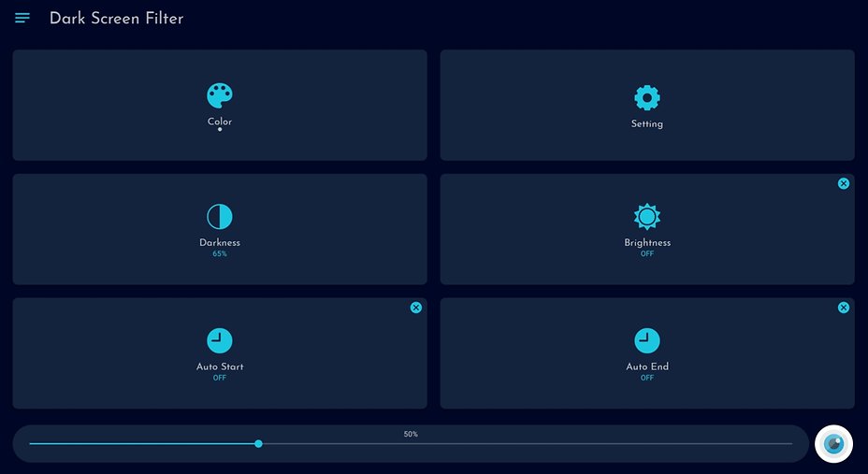868x474 pixels.
Task: Open the Auto End clock icon
Action: click(647, 340)
